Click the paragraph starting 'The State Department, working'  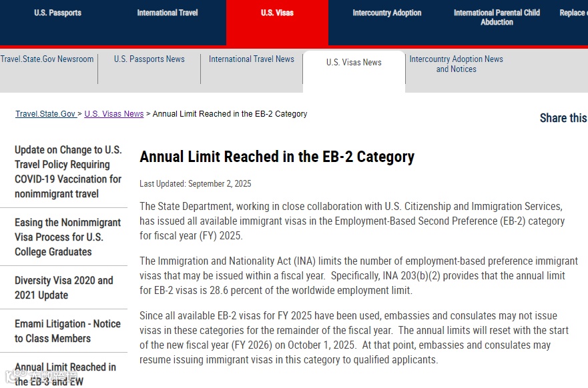(352, 221)
